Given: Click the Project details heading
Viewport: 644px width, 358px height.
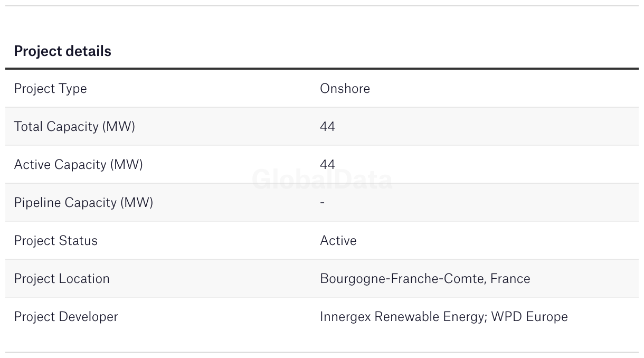Looking at the screenshot, I should point(62,51).
